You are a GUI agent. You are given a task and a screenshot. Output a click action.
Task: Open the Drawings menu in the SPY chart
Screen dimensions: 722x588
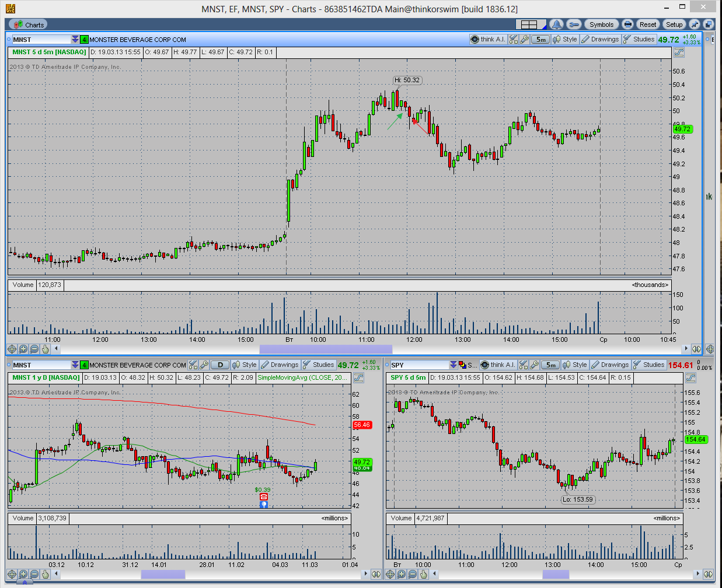[610, 365]
